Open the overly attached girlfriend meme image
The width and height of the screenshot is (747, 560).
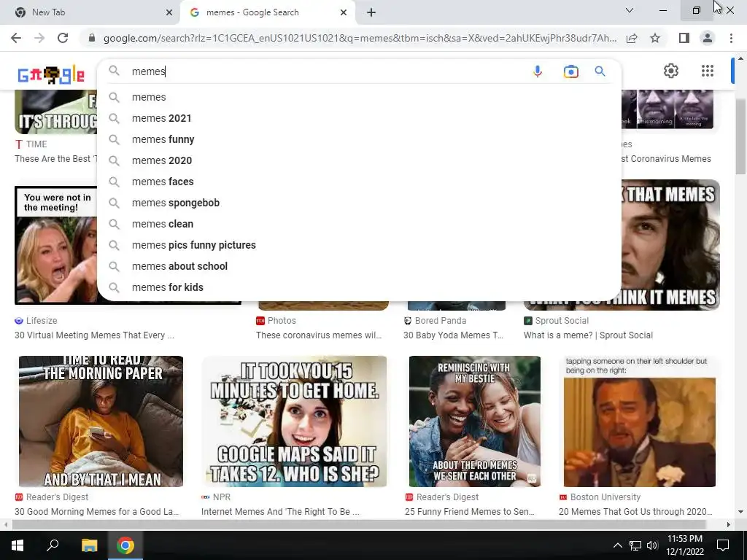294,421
